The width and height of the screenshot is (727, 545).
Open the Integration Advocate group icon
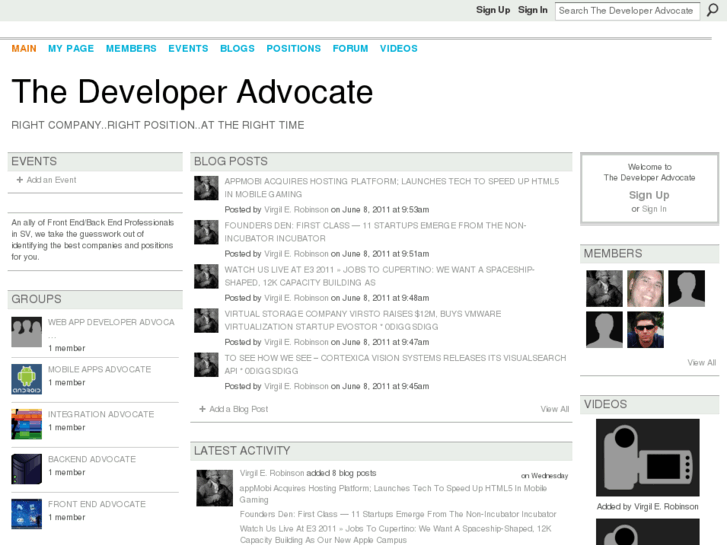[x=26, y=424]
